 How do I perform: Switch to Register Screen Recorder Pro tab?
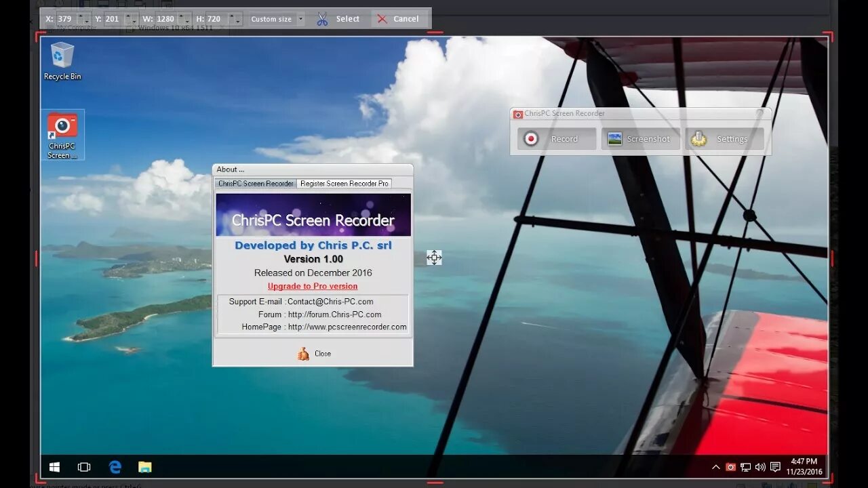(344, 184)
